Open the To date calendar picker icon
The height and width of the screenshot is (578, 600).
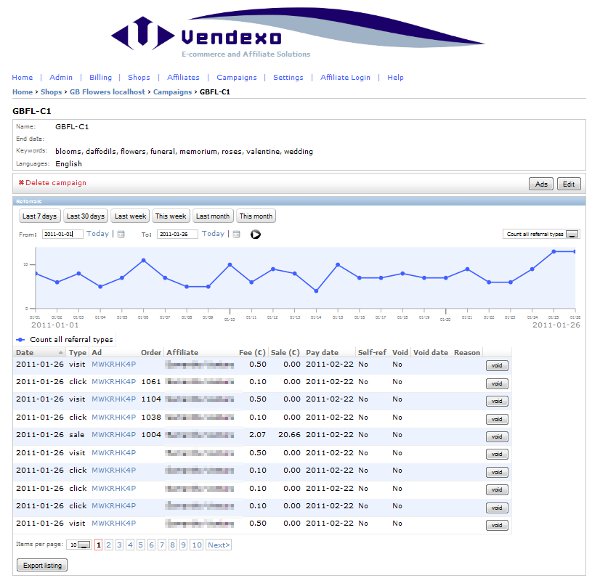coord(236,234)
